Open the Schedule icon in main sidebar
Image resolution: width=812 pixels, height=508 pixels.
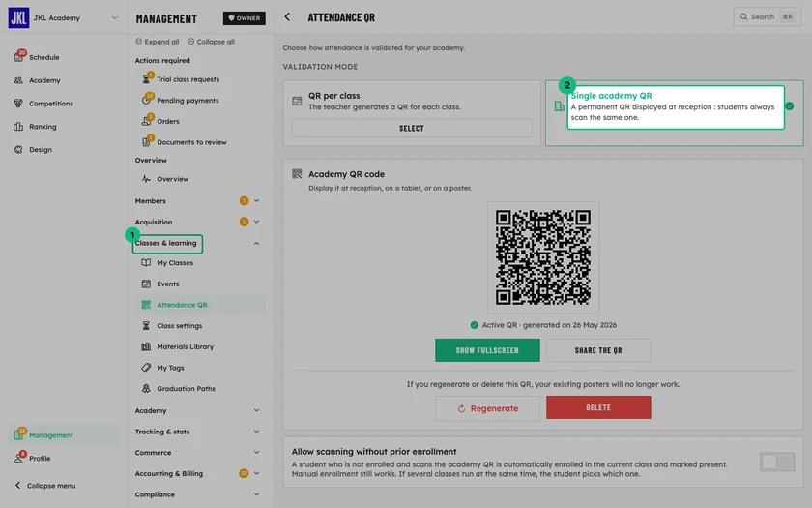(x=18, y=57)
